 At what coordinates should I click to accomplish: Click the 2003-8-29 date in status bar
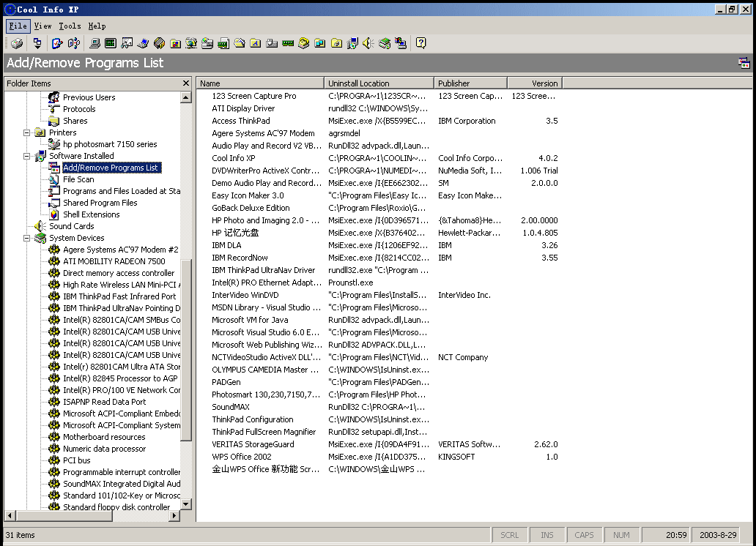[x=718, y=535]
